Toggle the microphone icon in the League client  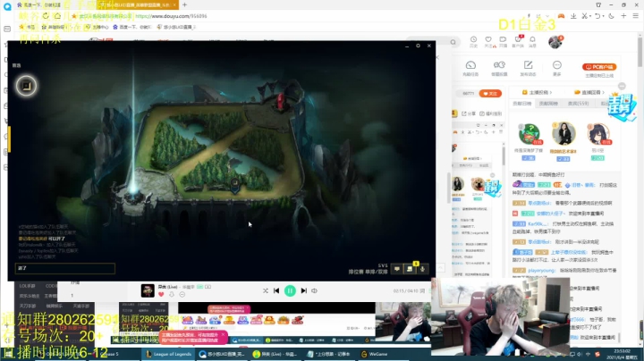coord(422,269)
